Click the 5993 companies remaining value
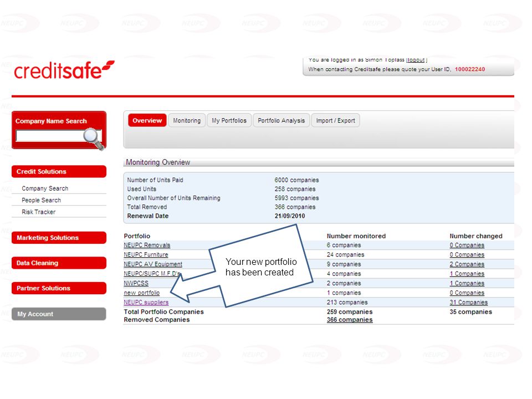Screen dimensions: 532x399 [x=297, y=198]
